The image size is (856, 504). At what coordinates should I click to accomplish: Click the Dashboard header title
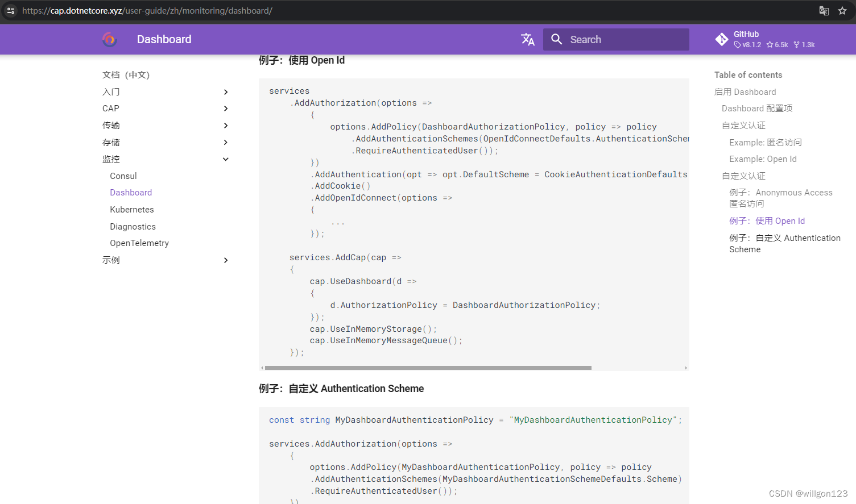point(164,39)
